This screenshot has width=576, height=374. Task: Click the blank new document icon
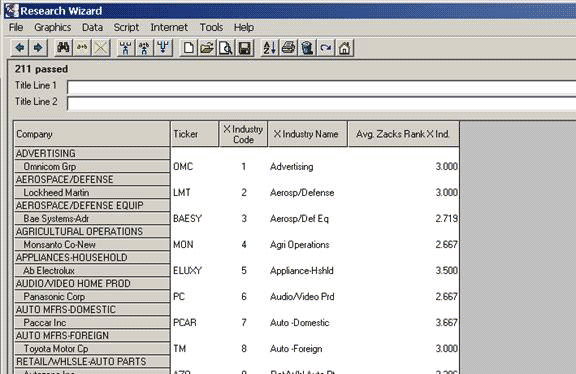point(188,48)
